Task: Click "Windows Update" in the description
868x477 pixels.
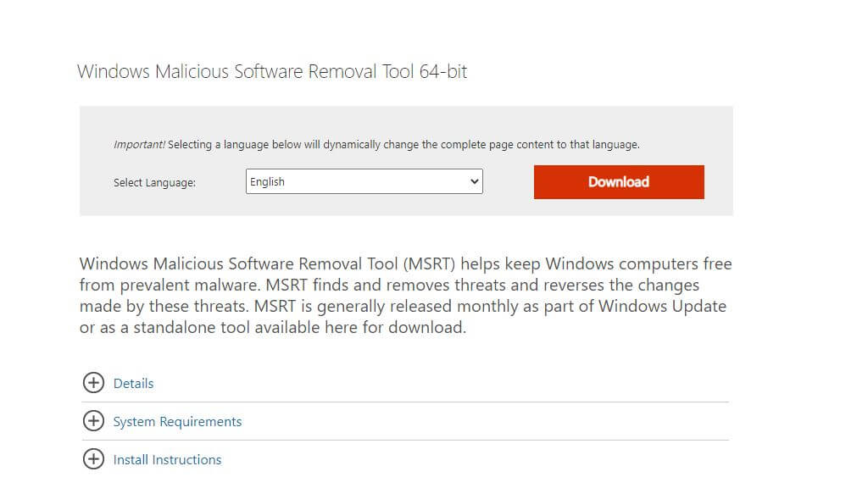Action: 662,306
